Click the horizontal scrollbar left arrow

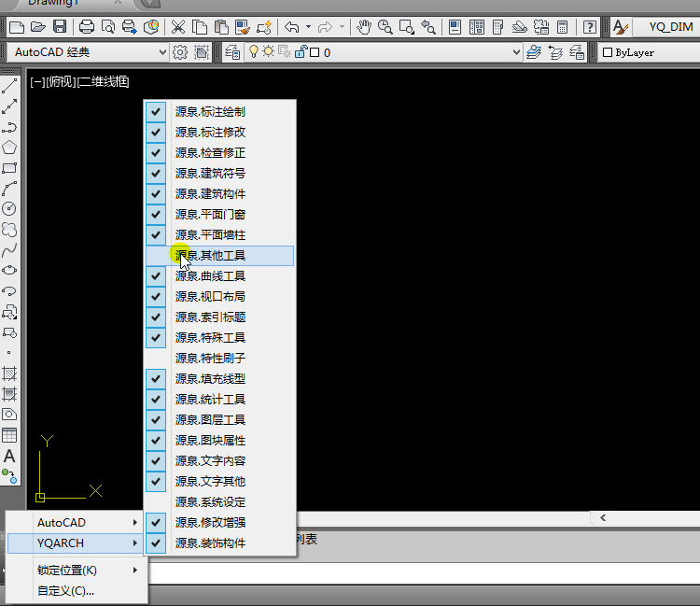pyautogui.click(x=603, y=518)
